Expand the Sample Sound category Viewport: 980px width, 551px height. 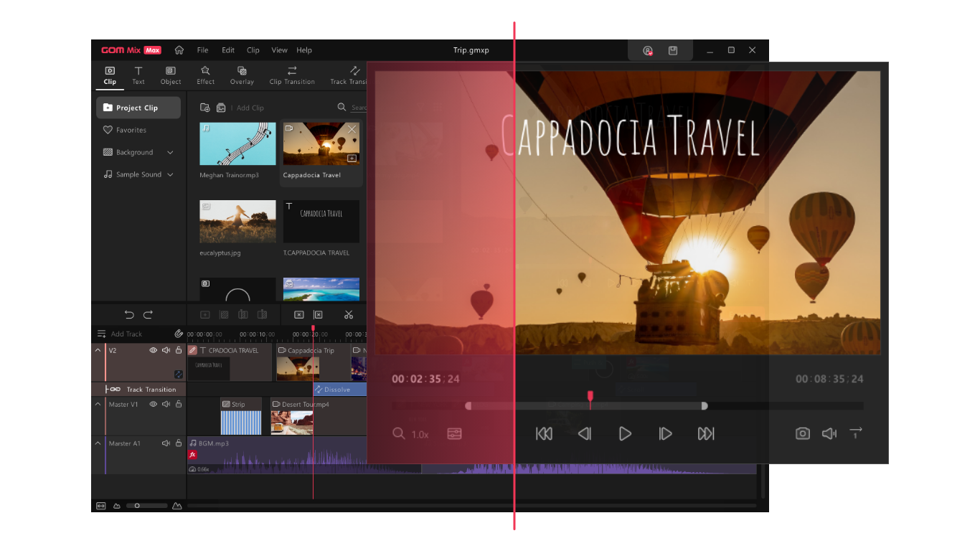point(170,174)
